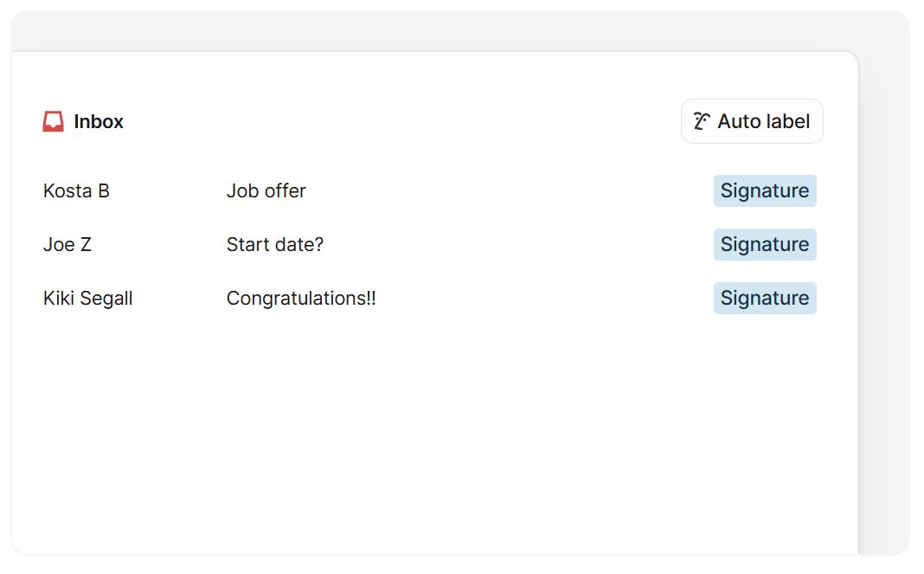Click Signature tag on Job offer email

[x=765, y=190]
